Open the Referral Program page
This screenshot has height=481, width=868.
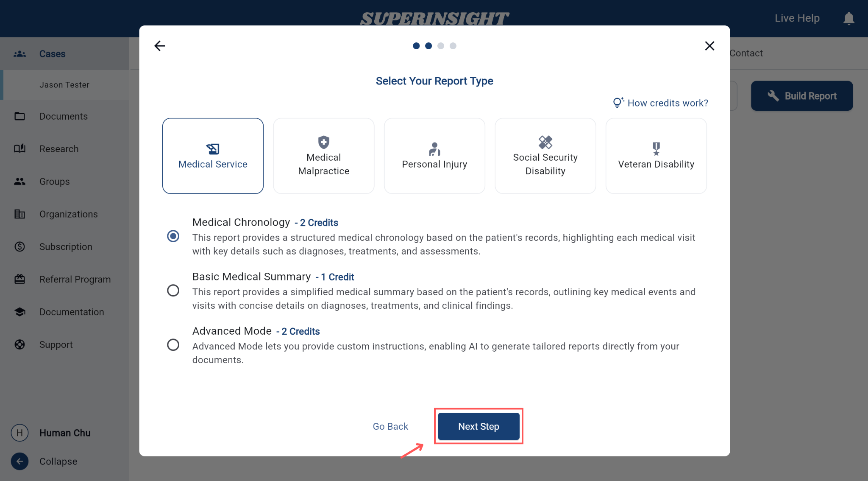[64, 279]
